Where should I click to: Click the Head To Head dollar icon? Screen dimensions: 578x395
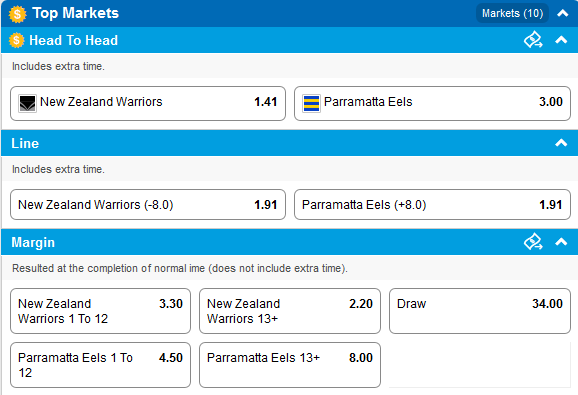17,40
